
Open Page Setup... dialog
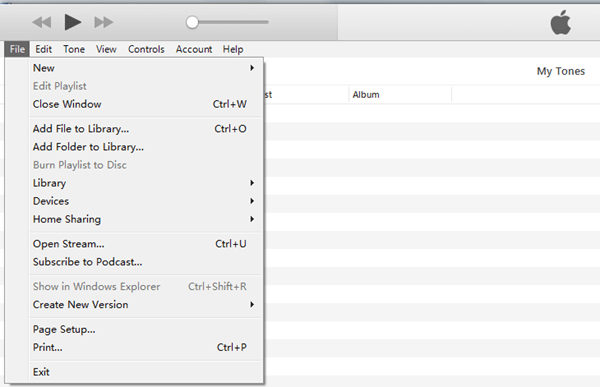click(x=146, y=329)
